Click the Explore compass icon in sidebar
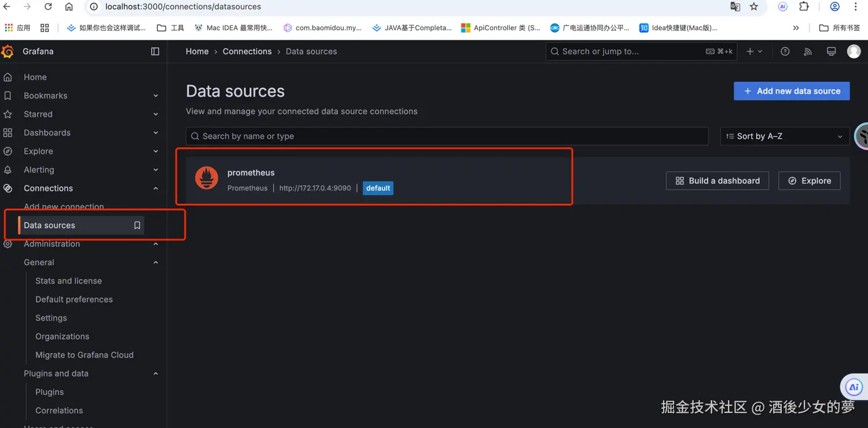The image size is (868, 428). pos(8,151)
